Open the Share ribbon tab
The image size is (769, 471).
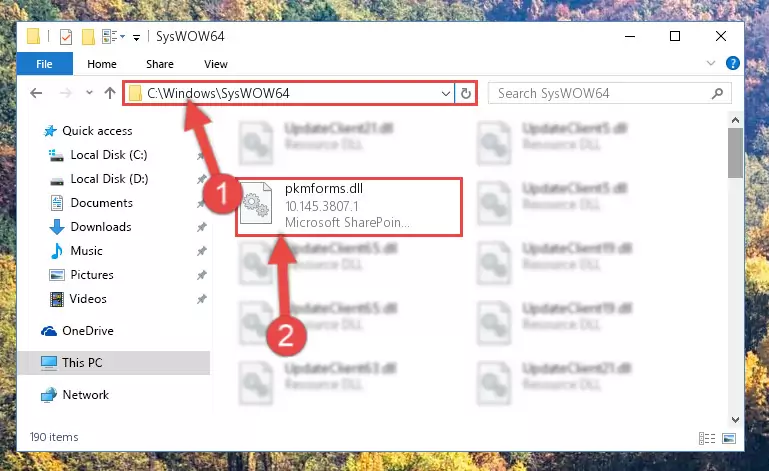[160, 64]
